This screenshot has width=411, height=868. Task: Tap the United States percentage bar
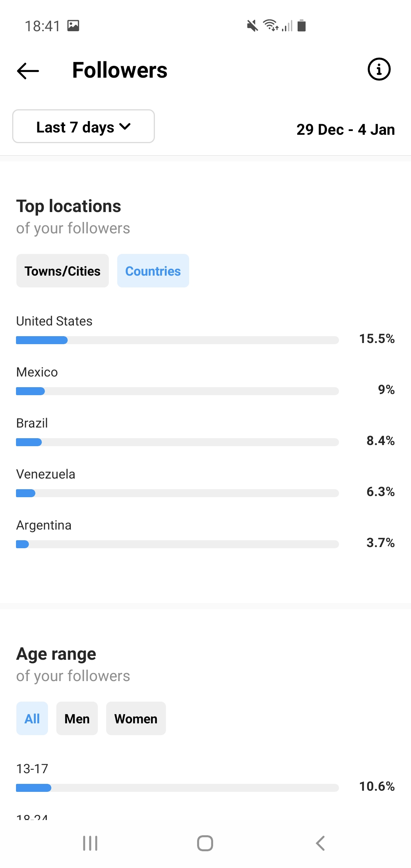tap(177, 340)
